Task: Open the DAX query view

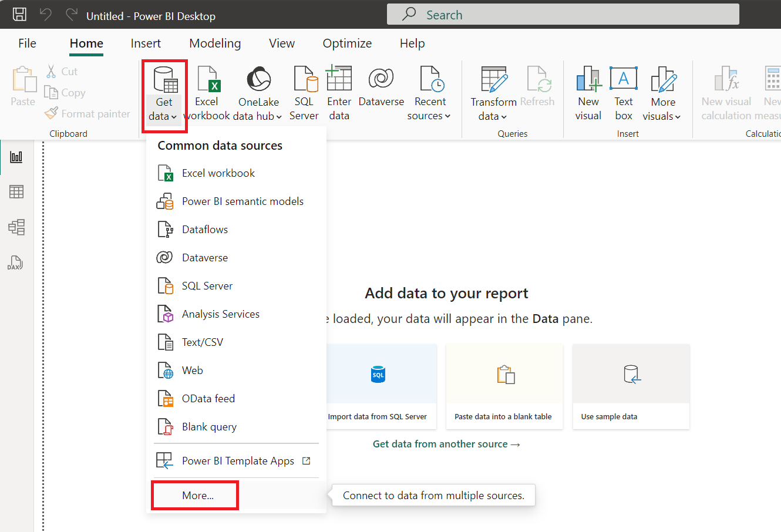Action: (16, 263)
